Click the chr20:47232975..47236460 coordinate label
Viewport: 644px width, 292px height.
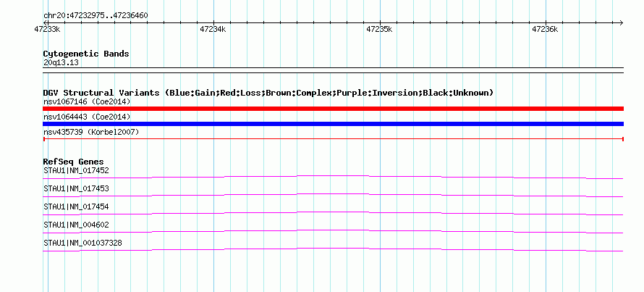96,16
